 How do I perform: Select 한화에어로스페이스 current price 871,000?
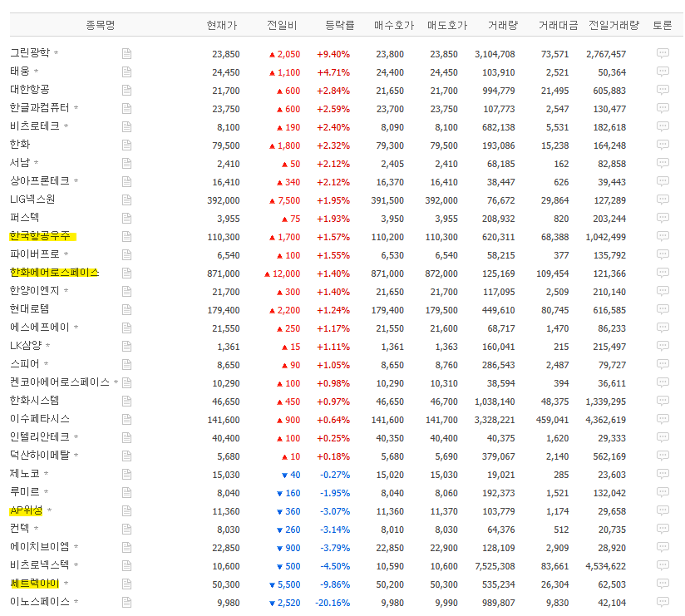224,274
